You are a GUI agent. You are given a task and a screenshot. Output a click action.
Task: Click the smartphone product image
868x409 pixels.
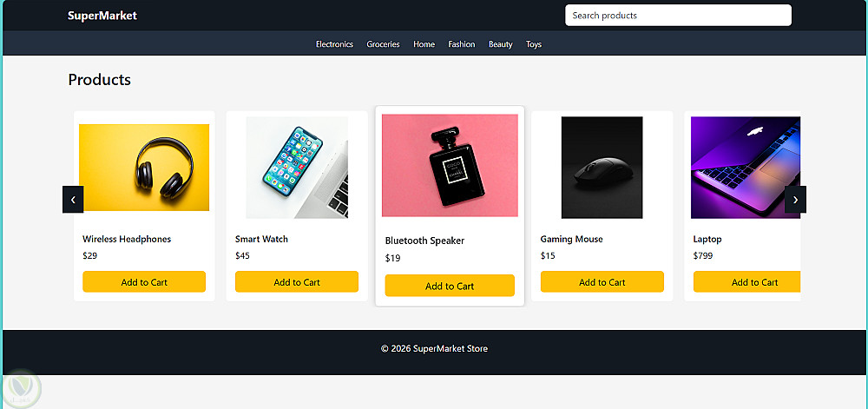[x=297, y=168]
